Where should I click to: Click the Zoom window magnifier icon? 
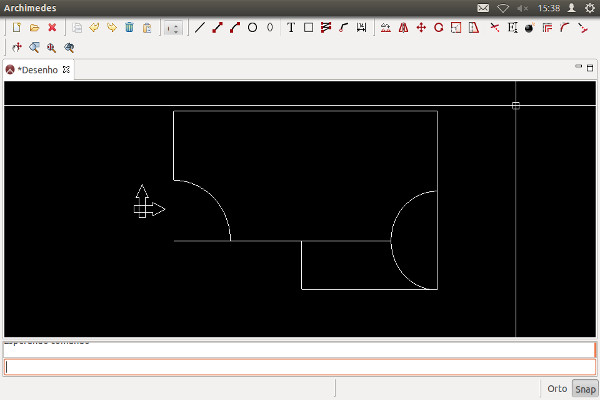(x=34, y=47)
